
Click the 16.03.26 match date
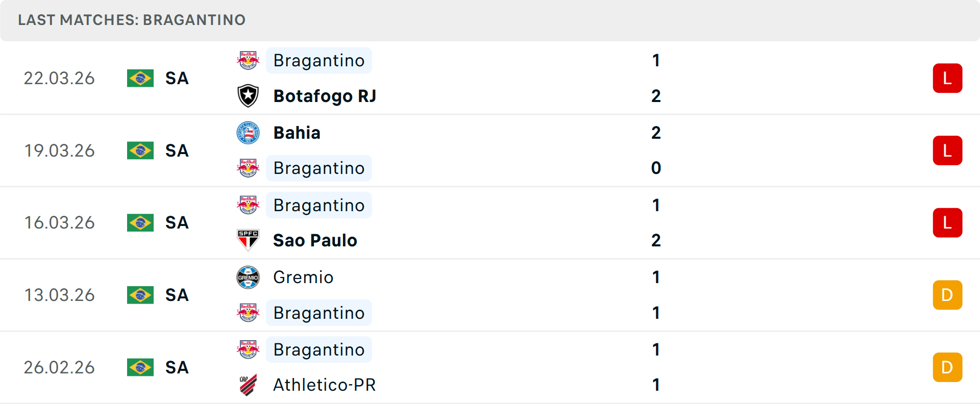pyautogui.click(x=60, y=223)
